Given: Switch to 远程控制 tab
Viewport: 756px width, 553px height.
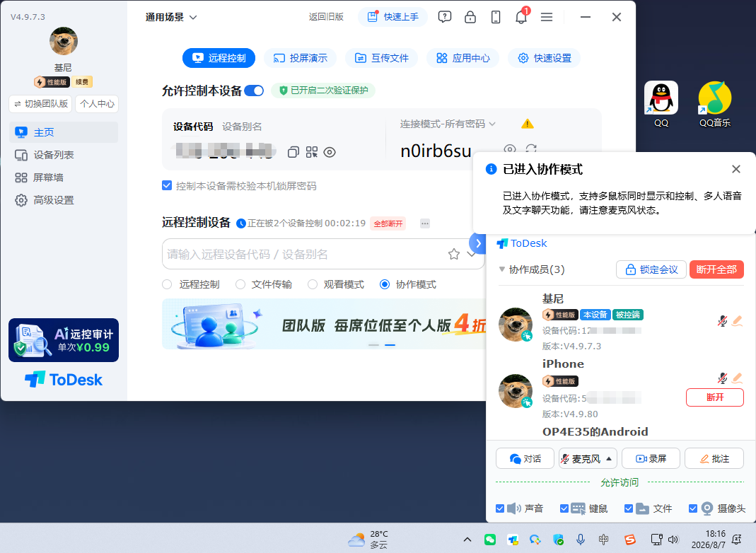Looking at the screenshot, I should (x=219, y=58).
